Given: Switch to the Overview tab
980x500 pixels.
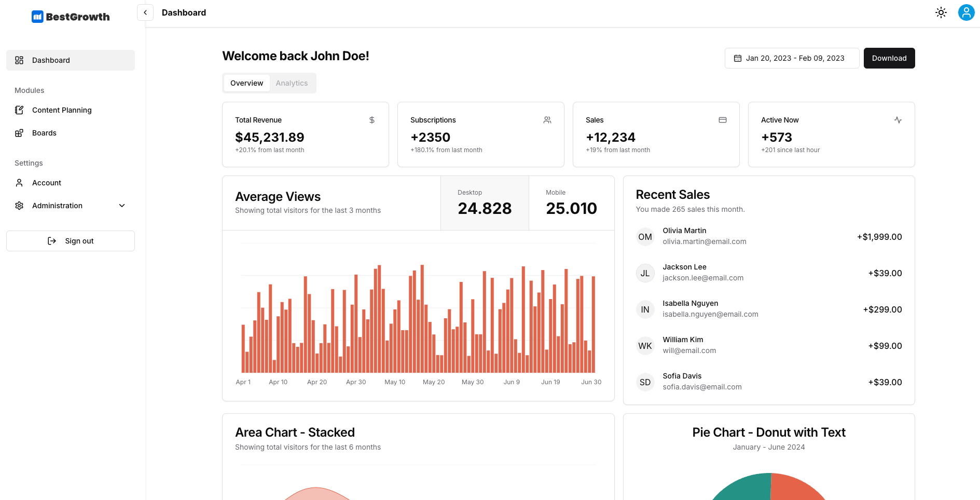Looking at the screenshot, I should tap(247, 83).
